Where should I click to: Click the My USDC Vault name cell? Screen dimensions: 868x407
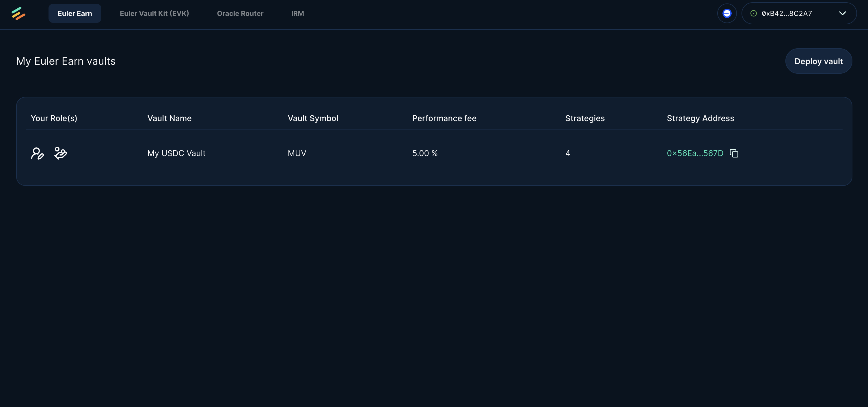[176, 153]
